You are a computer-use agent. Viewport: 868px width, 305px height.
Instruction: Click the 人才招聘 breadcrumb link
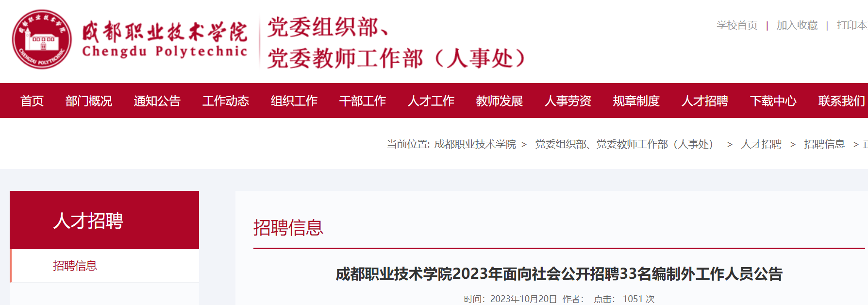tap(761, 144)
